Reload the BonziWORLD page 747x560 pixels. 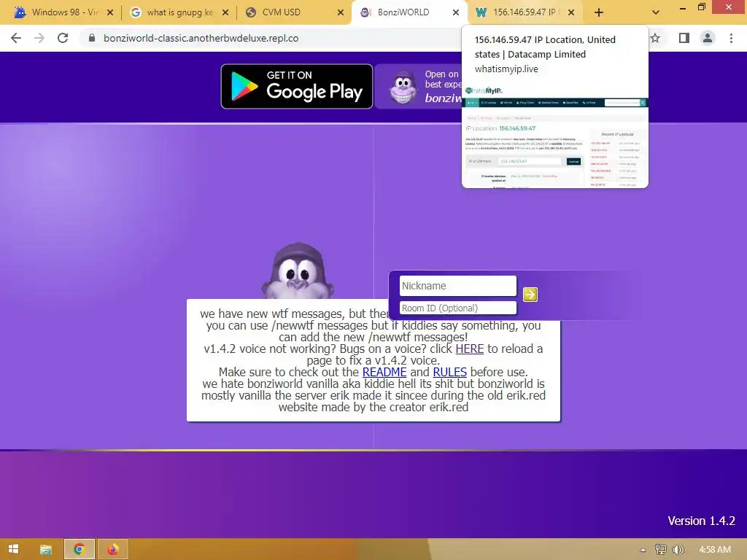tap(63, 38)
